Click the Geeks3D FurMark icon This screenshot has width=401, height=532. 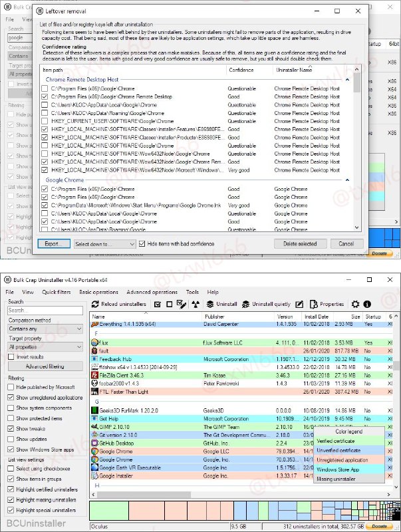click(x=94, y=410)
